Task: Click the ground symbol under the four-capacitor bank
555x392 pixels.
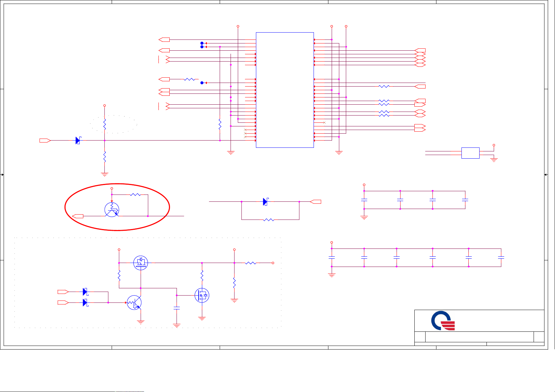Action: (x=364, y=218)
